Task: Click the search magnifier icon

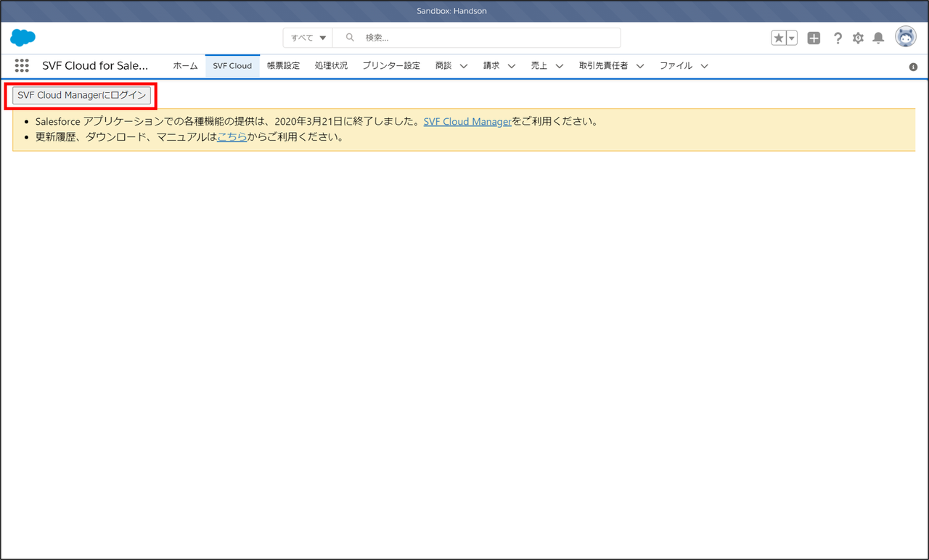Action: (x=350, y=38)
